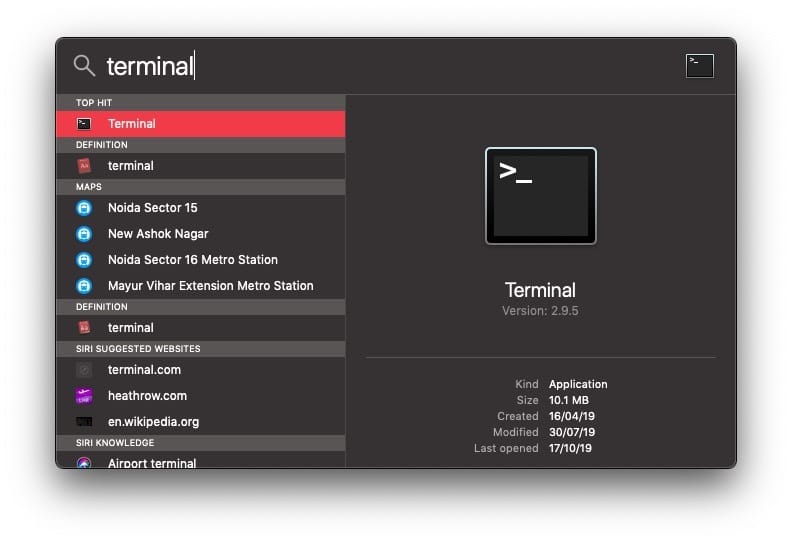Click the Safari compass icon for terminal.com
Viewport: 792px width, 542px height.
(85, 370)
